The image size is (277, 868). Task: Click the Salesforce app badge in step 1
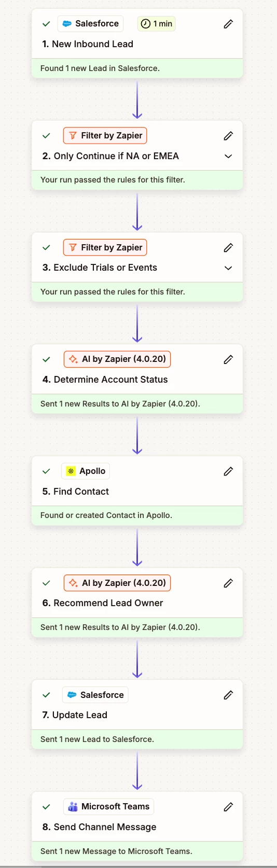91,24
